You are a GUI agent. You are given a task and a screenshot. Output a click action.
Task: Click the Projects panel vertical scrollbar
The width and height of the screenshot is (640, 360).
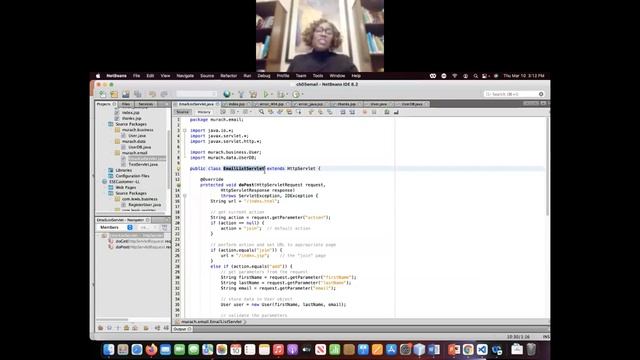pyautogui.click(x=169, y=159)
